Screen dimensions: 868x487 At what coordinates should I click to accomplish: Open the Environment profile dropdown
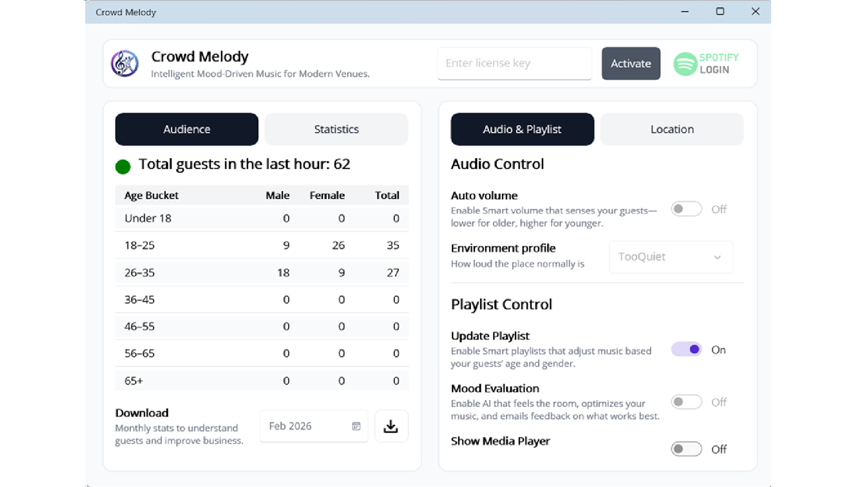tap(670, 257)
